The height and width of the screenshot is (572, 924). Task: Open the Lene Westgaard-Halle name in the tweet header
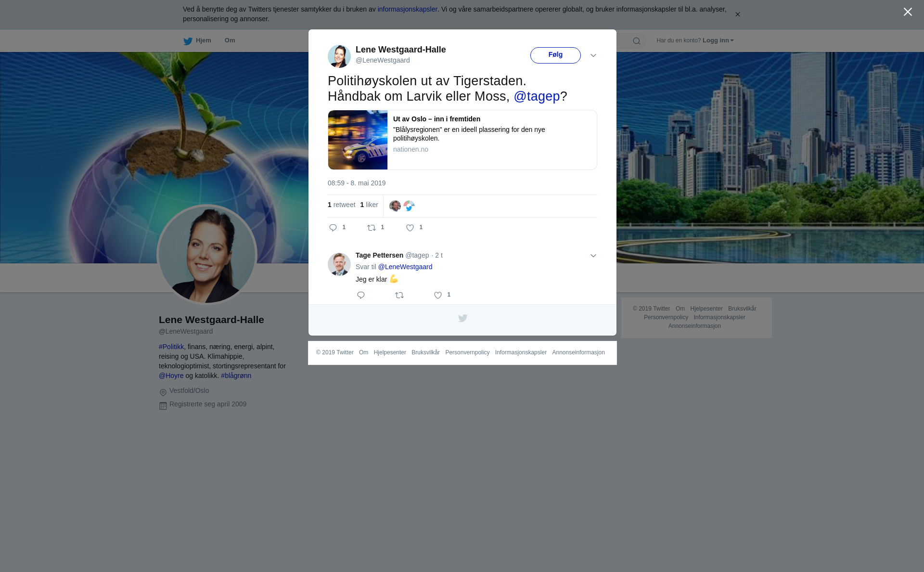click(x=401, y=50)
